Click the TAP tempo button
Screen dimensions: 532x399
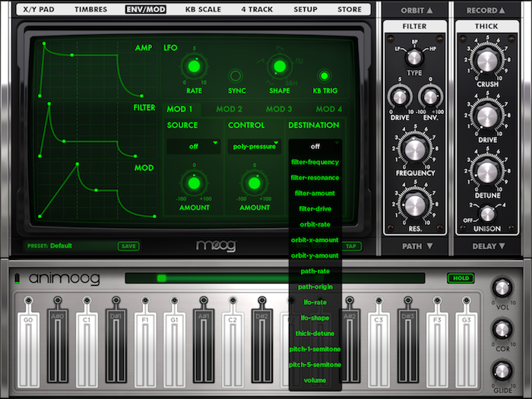[351, 246]
